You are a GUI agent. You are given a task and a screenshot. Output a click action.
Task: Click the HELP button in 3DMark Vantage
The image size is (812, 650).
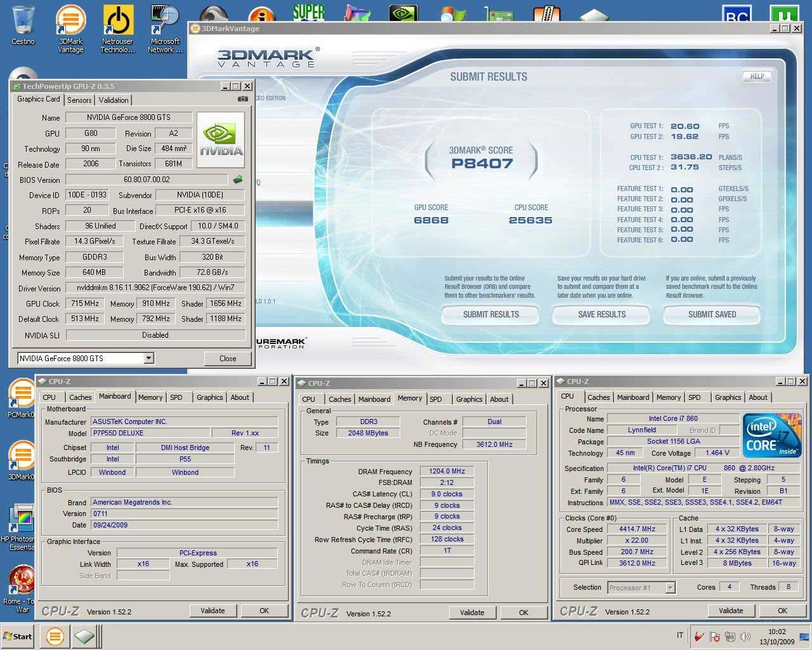pyautogui.click(x=757, y=76)
